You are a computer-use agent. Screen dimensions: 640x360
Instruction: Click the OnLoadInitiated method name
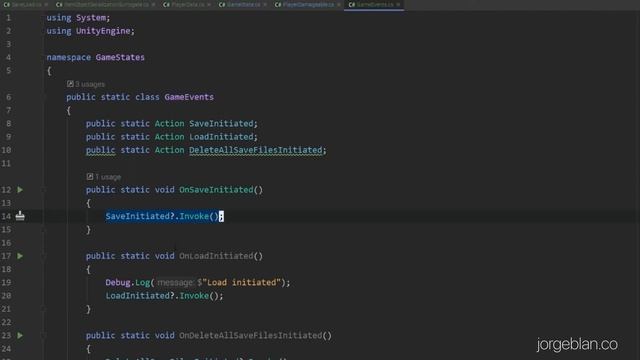click(x=216, y=256)
